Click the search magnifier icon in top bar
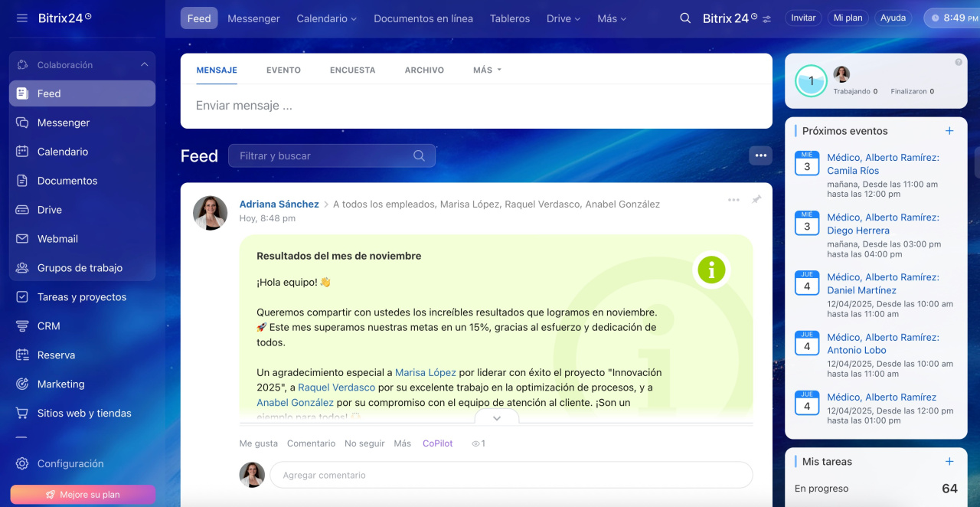Viewport: 980px width, 507px height. (x=685, y=18)
